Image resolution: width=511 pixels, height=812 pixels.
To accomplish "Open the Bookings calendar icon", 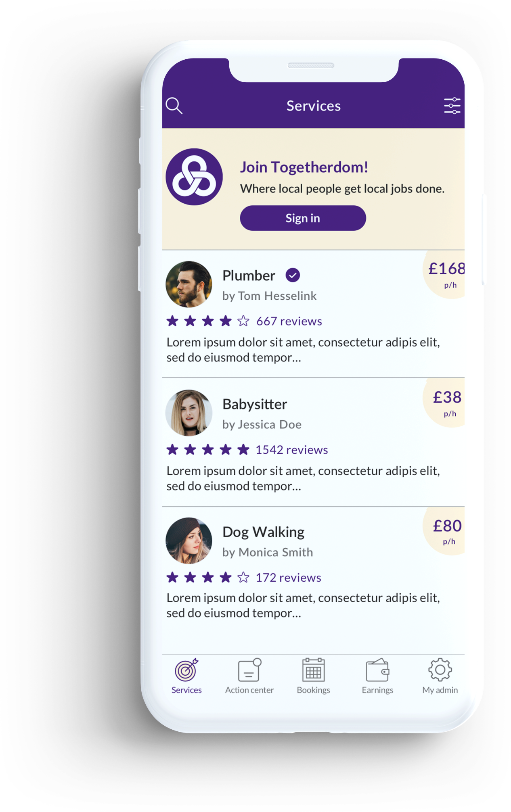I will coord(313,670).
